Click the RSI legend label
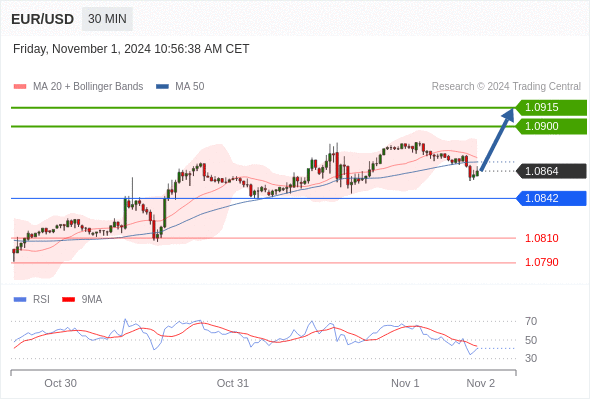Viewport: 590px width, 400px height. point(41,300)
